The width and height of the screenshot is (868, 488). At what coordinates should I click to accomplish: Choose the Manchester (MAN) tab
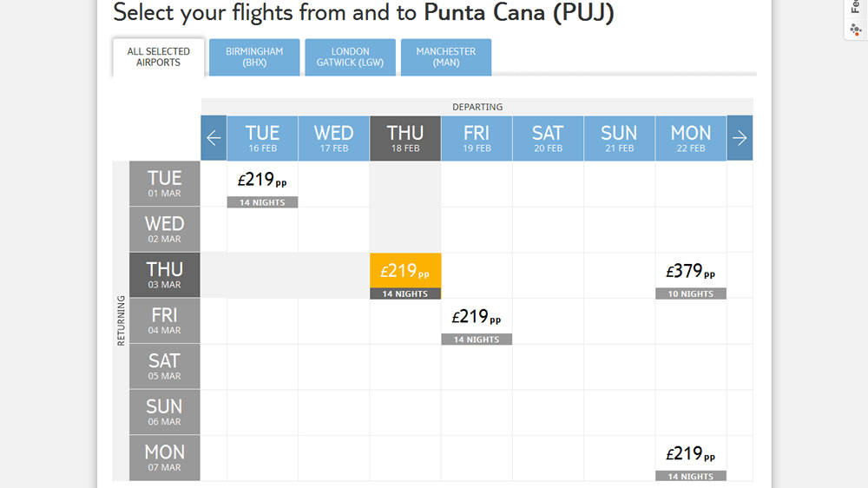(445, 57)
